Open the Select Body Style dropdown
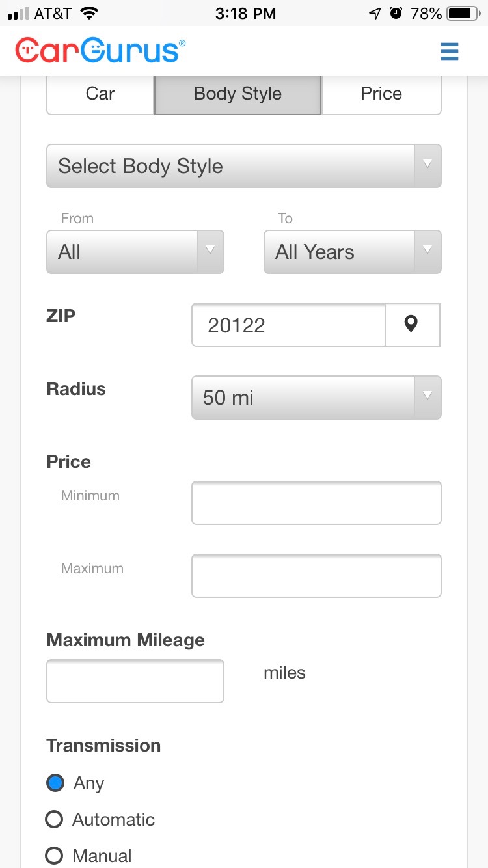The width and height of the screenshot is (488, 868). coord(243,166)
